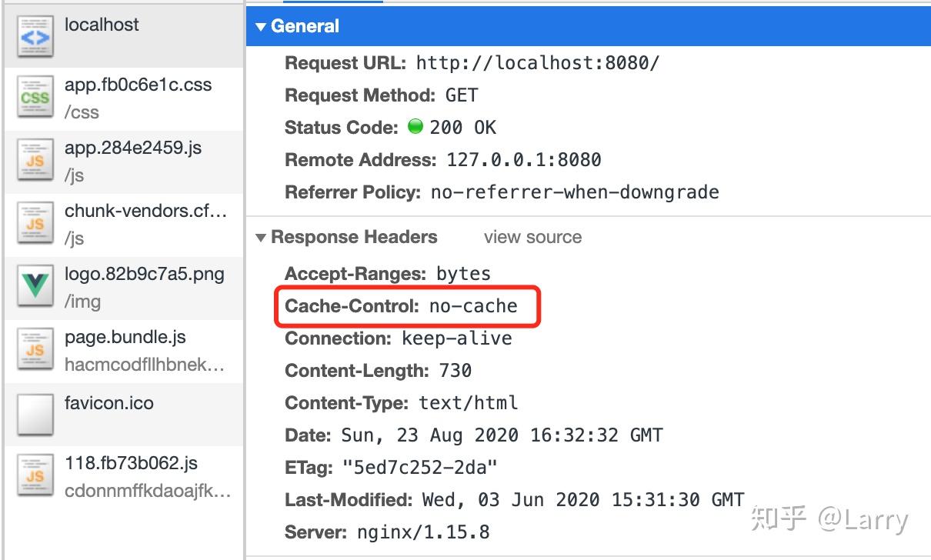The image size is (931, 560).
Task: Select the 118.fb73b062.js request entry
Action: pyautogui.click(x=123, y=473)
